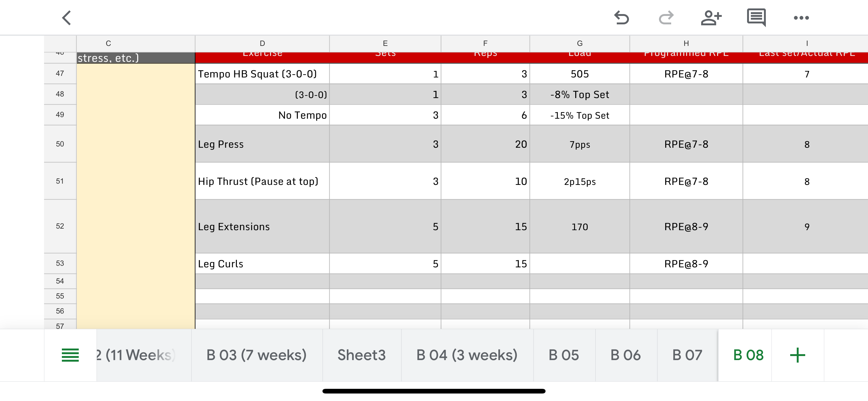Open the all-sheets list icon
This screenshot has height=401, width=868.
coord(70,355)
